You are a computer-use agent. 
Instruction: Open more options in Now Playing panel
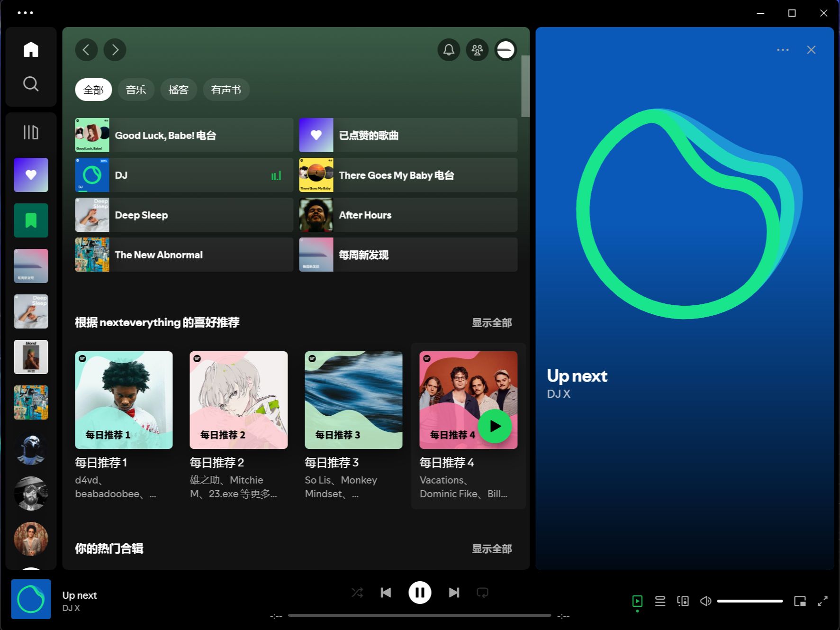pos(783,50)
